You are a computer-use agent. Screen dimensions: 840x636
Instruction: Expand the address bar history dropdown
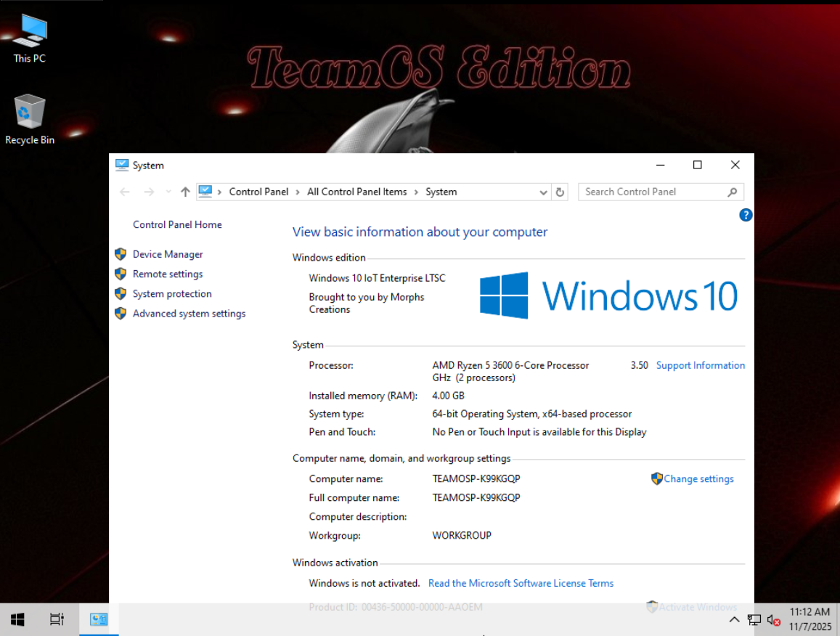coord(544,192)
